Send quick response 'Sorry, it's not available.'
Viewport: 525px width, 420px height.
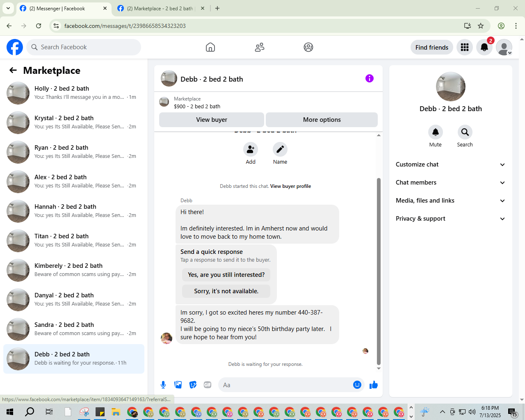(226, 291)
